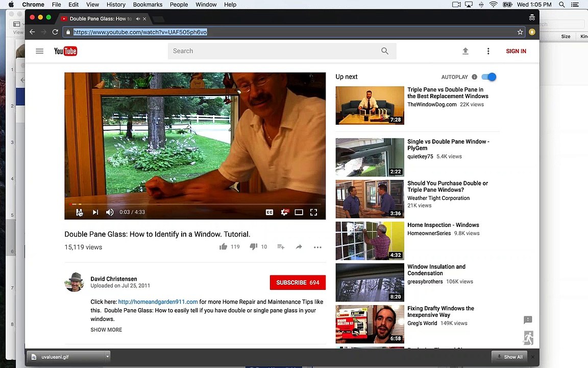Add video to a playlist
This screenshot has height=368, width=588.
coord(281,247)
